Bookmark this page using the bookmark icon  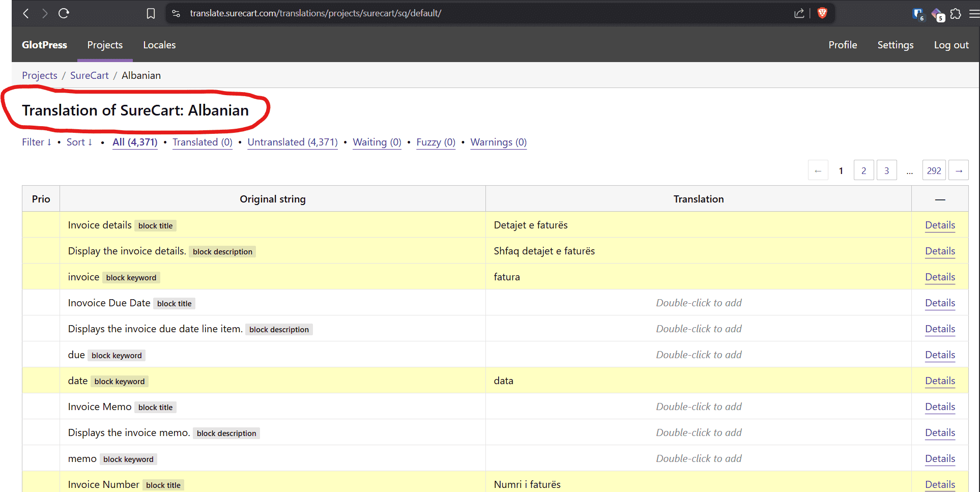coord(151,13)
